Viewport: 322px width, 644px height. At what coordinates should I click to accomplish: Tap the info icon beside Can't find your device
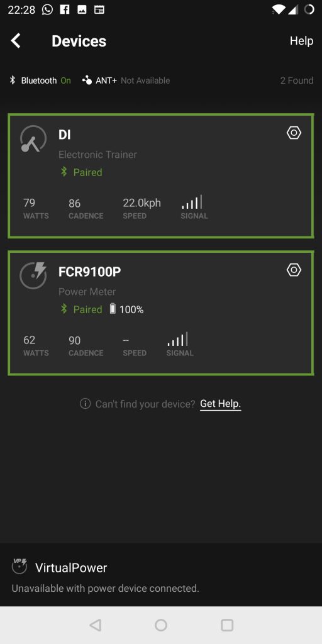pos(85,404)
